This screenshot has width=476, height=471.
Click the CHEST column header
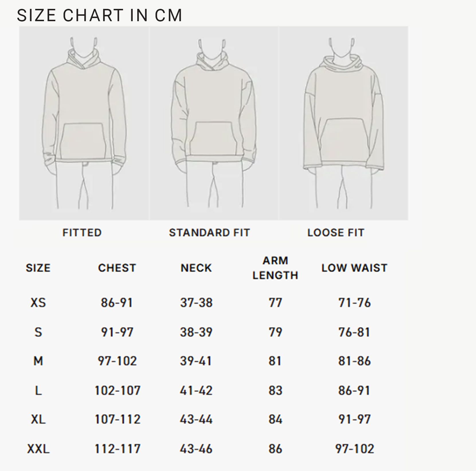(x=117, y=268)
